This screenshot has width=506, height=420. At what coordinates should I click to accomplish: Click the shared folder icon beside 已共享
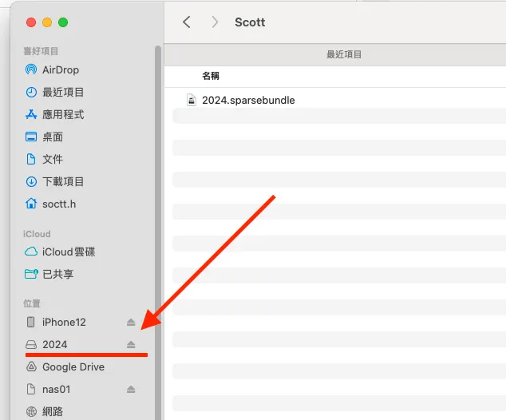pos(31,274)
